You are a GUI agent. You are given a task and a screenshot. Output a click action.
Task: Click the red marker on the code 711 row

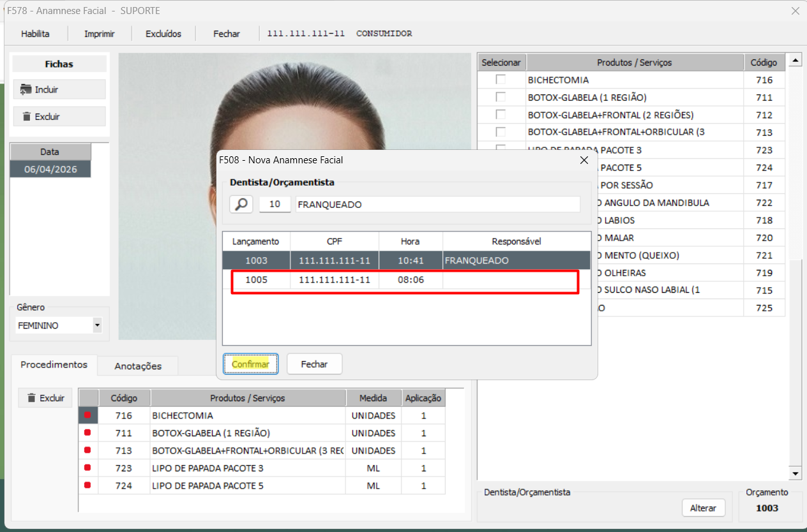tap(87, 433)
